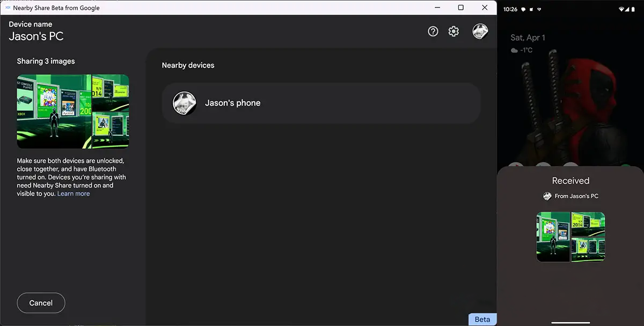Tap the Sat, Apr 1 date on phone
Screen dimensions: 644x326
click(528, 38)
